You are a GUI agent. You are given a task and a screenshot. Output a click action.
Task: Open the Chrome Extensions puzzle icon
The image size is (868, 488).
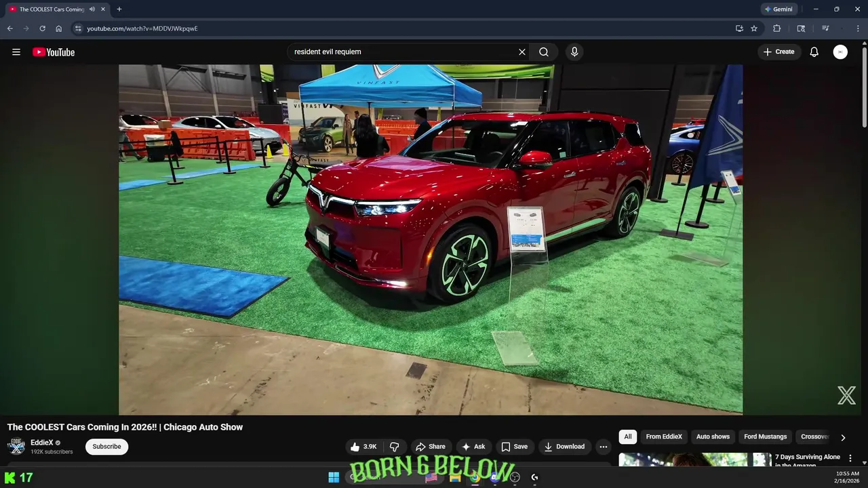777,28
